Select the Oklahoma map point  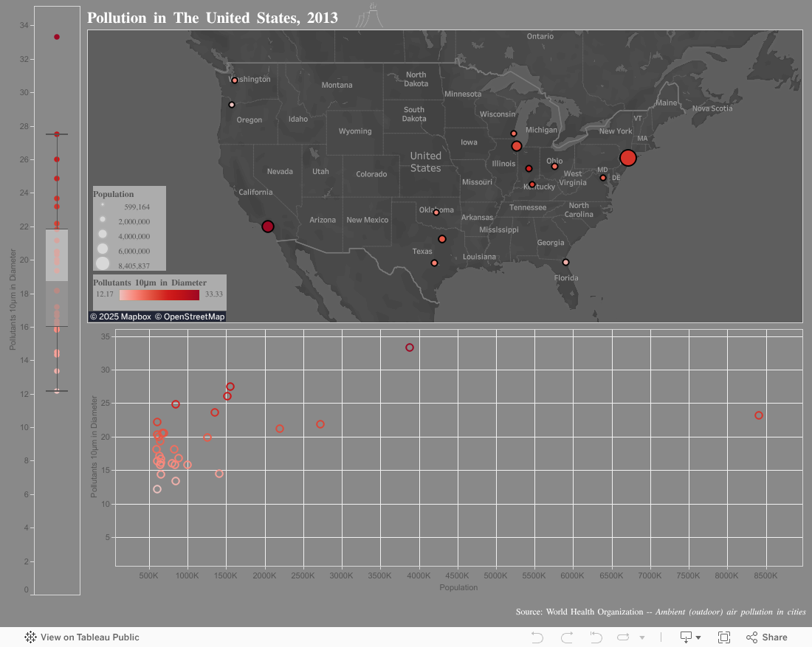click(x=436, y=212)
